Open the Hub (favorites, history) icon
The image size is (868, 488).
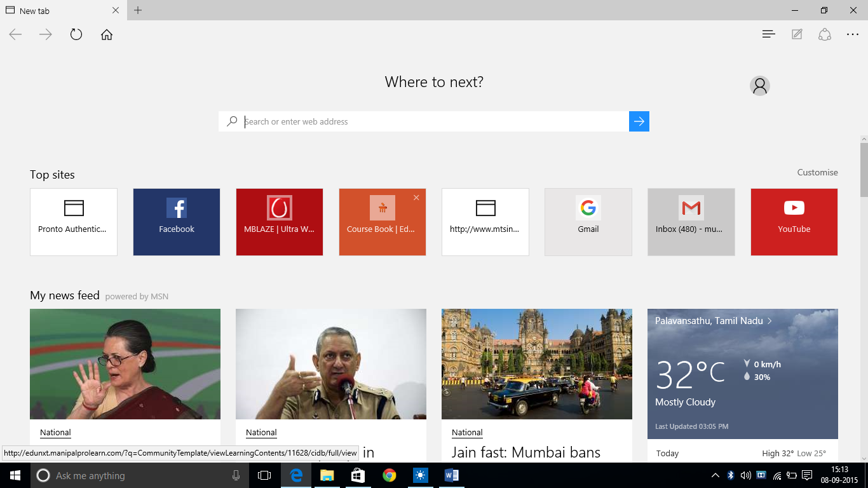(x=768, y=34)
